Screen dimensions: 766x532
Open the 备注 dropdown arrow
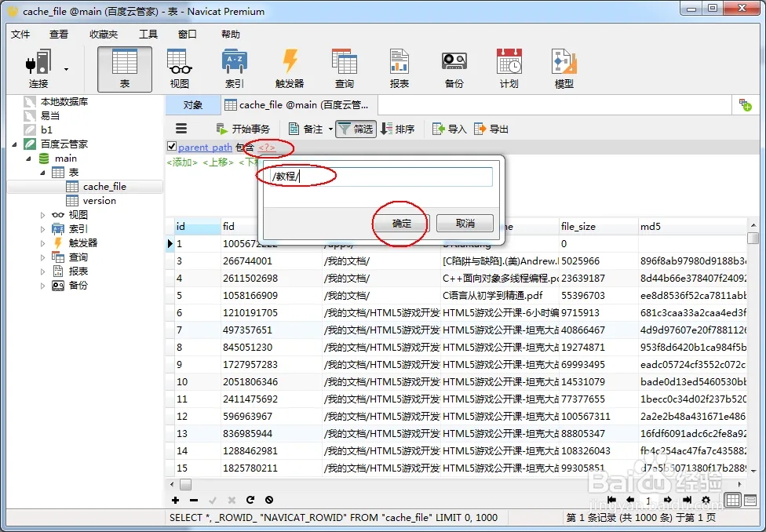(x=330, y=129)
